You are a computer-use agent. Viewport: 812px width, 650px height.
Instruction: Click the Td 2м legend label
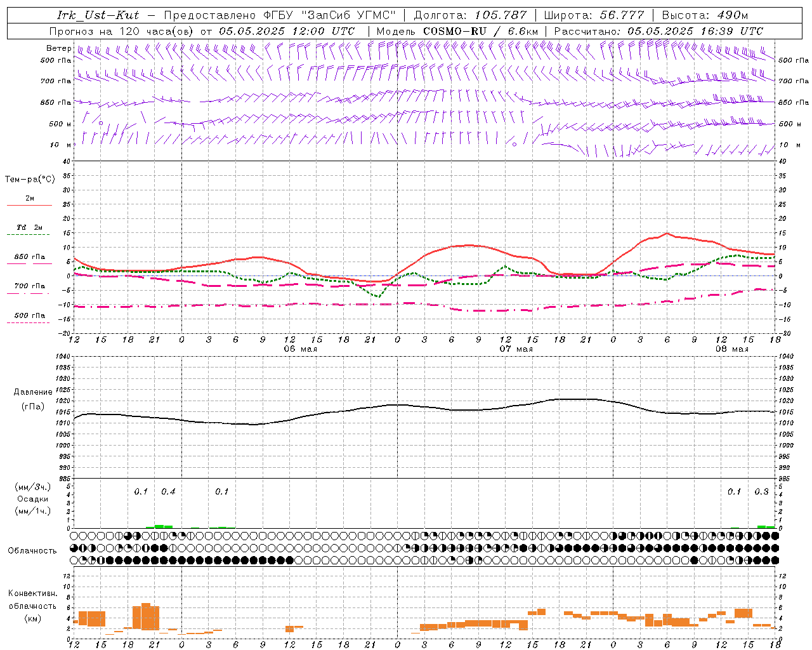click(x=29, y=227)
